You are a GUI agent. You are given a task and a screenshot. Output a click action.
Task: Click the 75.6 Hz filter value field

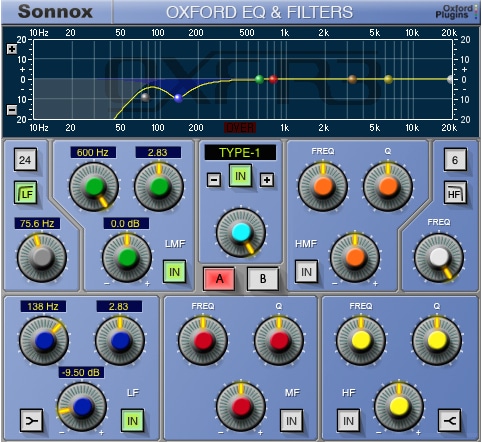[37, 223]
